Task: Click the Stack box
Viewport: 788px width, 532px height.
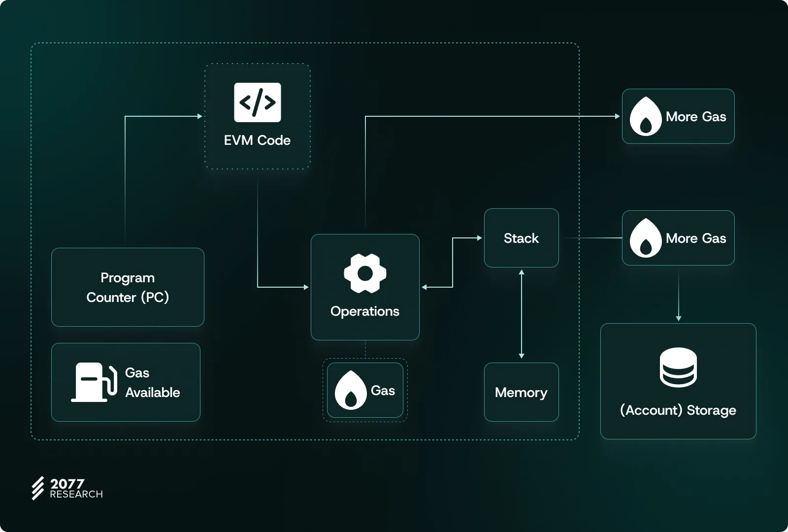Action: pyautogui.click(x=521, y=238)
